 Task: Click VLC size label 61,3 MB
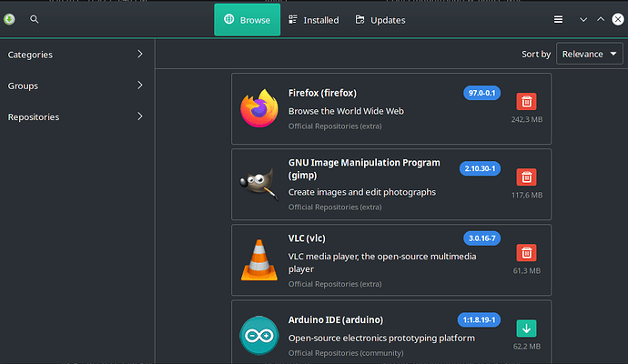[527, 270]
